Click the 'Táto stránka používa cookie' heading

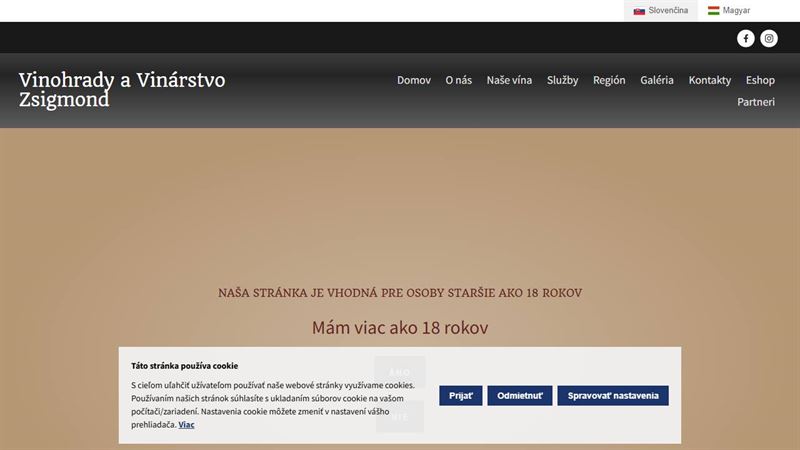point(184,366)
